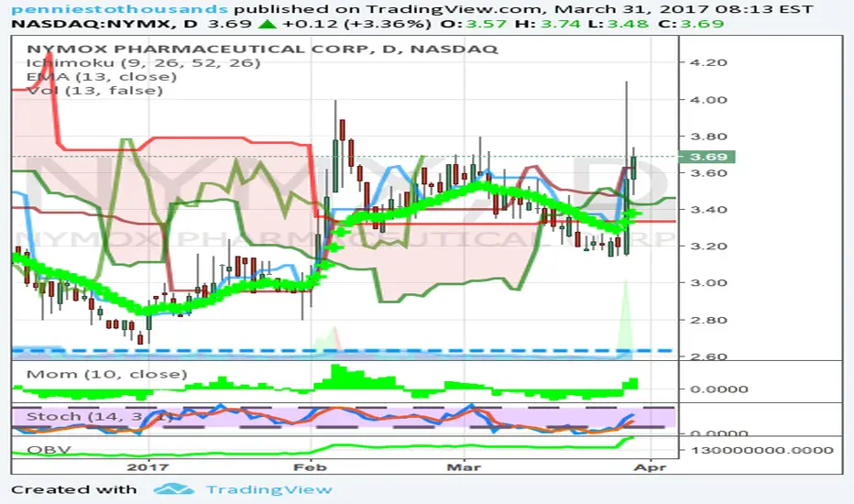This screenshot has height=504, width=854.
Task: Click the TradingView cloud logo icon
Action: point(174,488)
